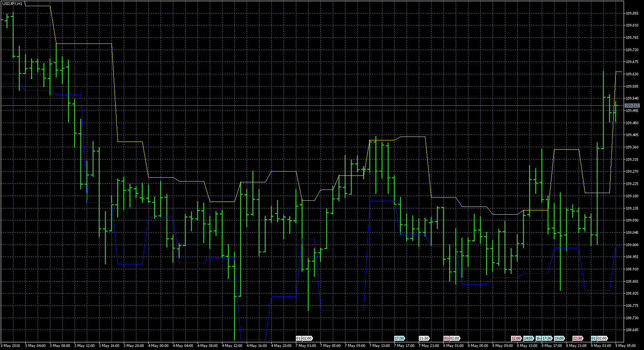This screenshot has width=644, height=350.
Task: Open the 17:30 marker near 7 May 17:00
Action: click(x=399, y=338)
